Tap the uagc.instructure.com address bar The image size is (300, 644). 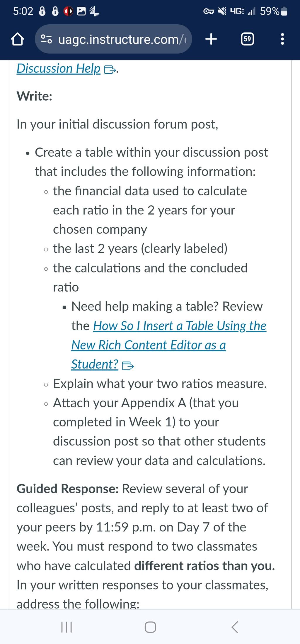point(113,39)
